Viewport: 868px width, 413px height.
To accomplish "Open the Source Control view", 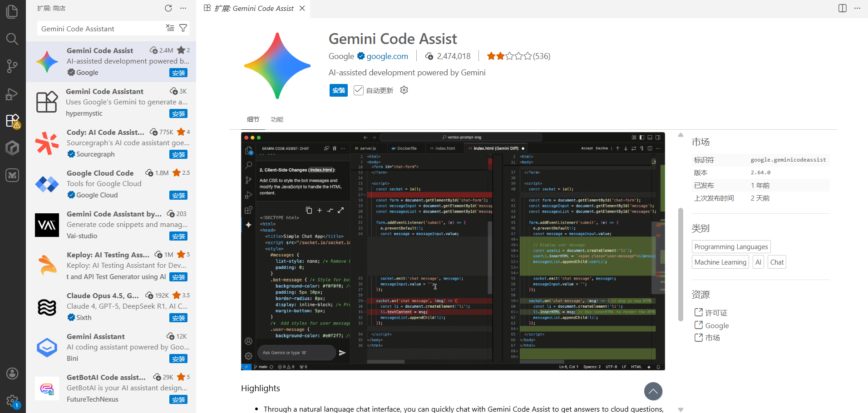I will pyautogui.click(x=12, y=66).
